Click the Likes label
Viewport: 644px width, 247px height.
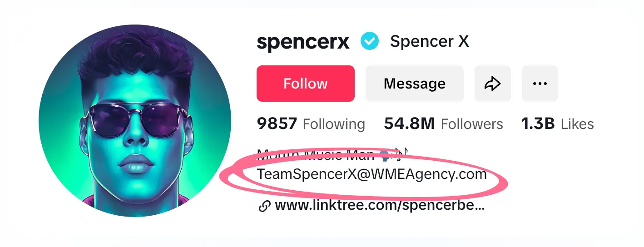[577, 124]
